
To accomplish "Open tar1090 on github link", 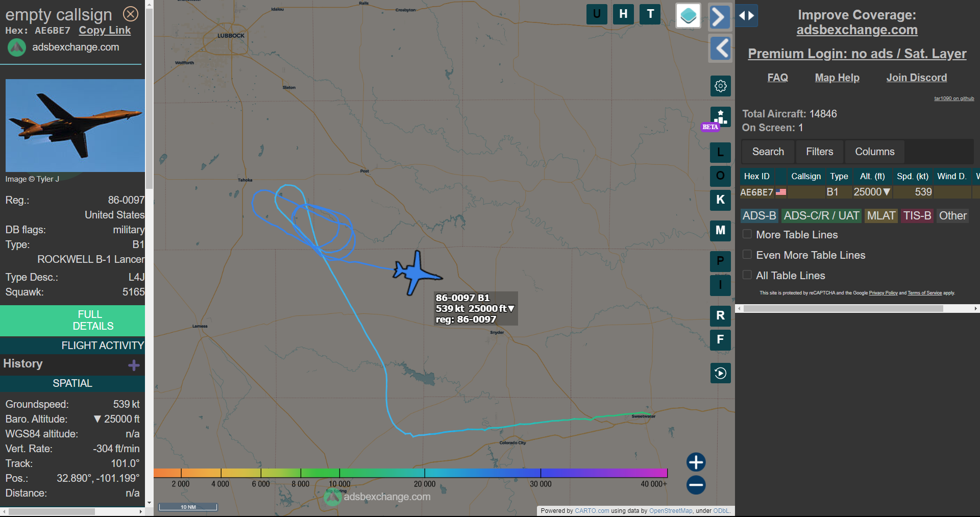I will tap(954, 99).
